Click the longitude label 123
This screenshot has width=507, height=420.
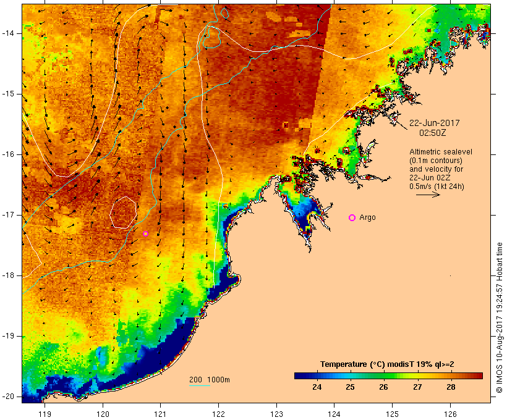276,414
